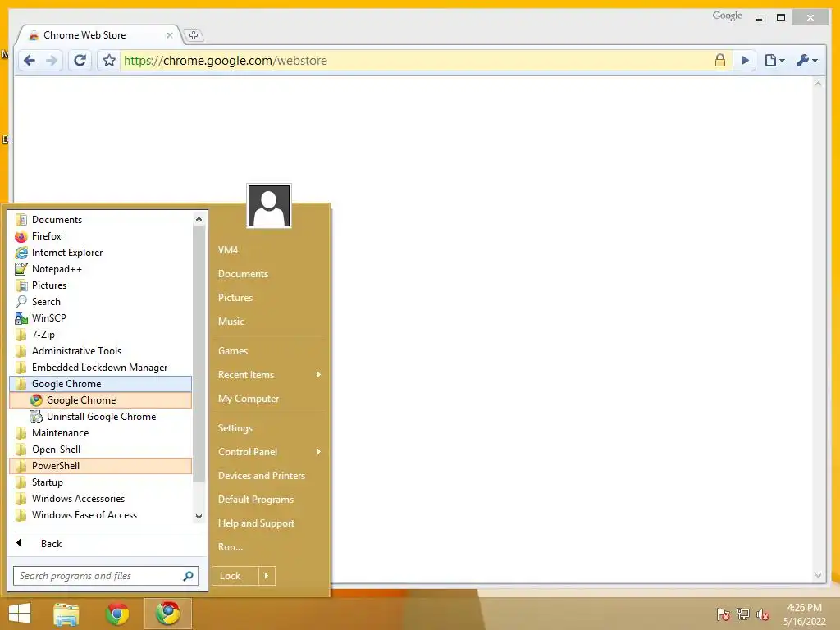Open Search from the programs list
This screenshot has height=630, width=840.
(x=101, y=302)
